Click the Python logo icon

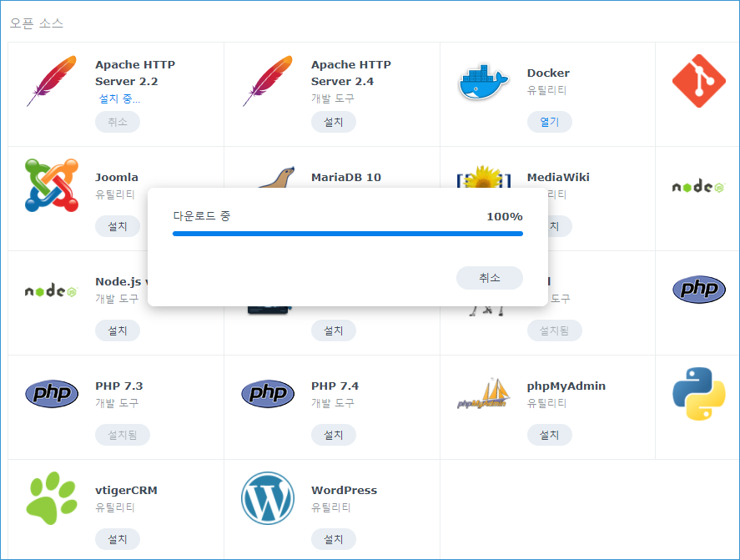click(x=699, y=394)
